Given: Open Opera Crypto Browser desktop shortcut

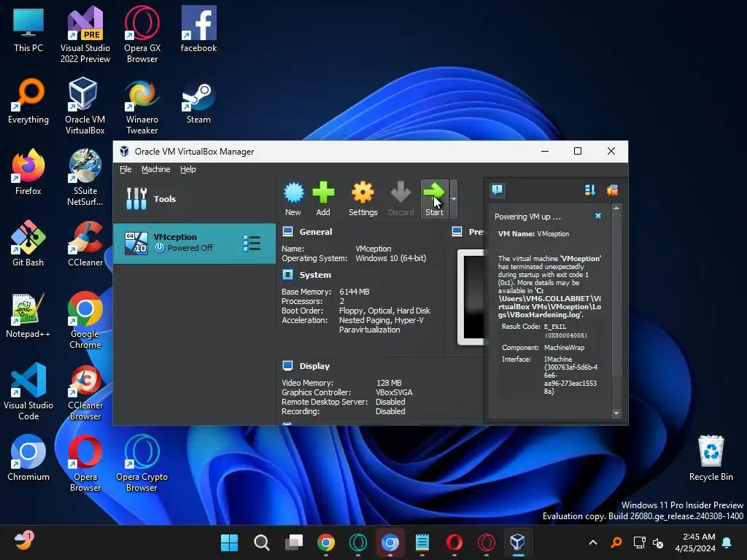Looking at the screenshot, I should [x=142, y=463].
